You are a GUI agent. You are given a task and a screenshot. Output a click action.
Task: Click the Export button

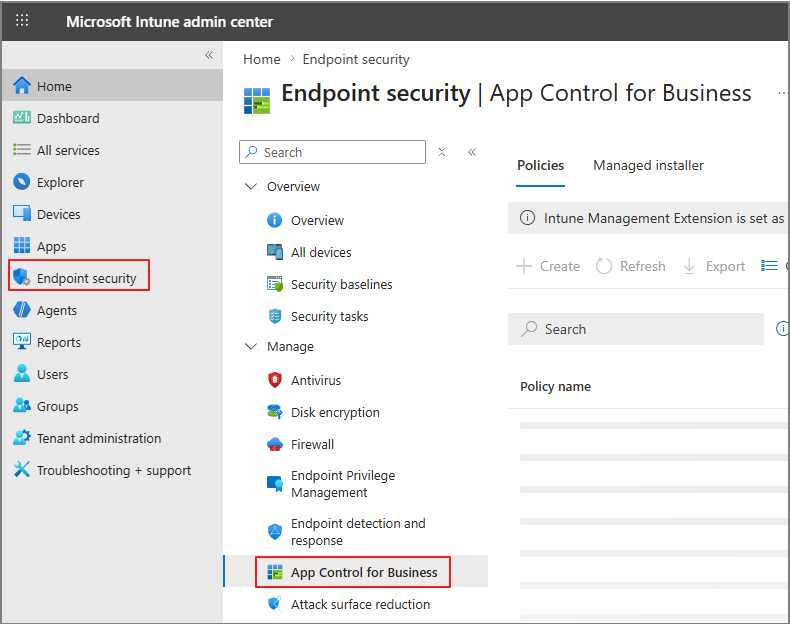click(714, 266)
